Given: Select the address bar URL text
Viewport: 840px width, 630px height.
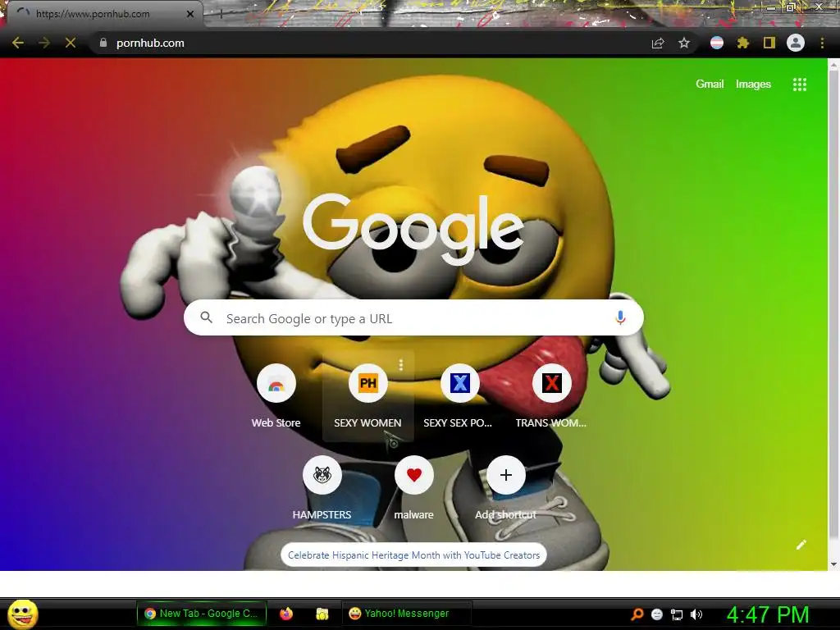Looking at the screenshot, I should [x=151, y=43].
